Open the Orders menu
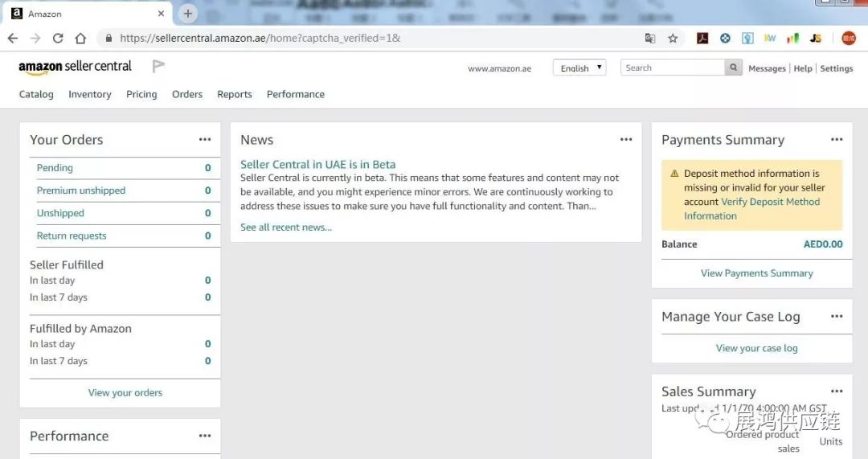868x459 pixels. pos(187,94)
